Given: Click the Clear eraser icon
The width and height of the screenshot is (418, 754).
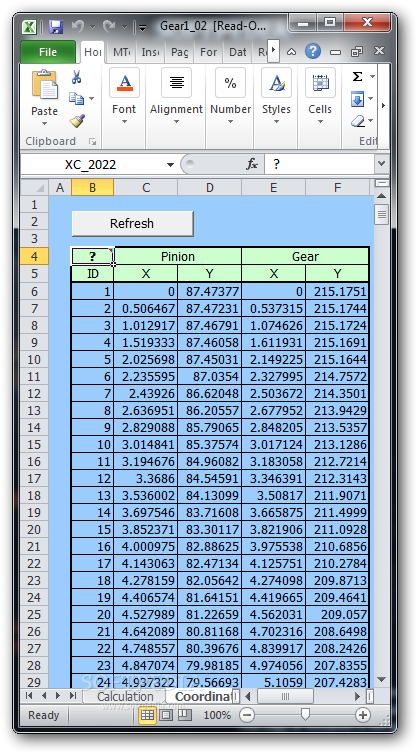Looking at the screenshot, I should (358, 120).
